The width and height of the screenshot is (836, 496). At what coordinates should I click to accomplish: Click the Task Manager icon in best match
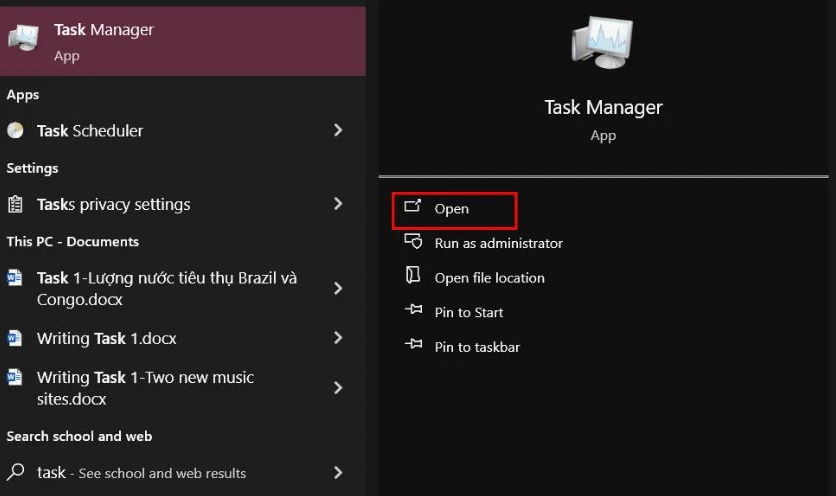click(23, 38)
